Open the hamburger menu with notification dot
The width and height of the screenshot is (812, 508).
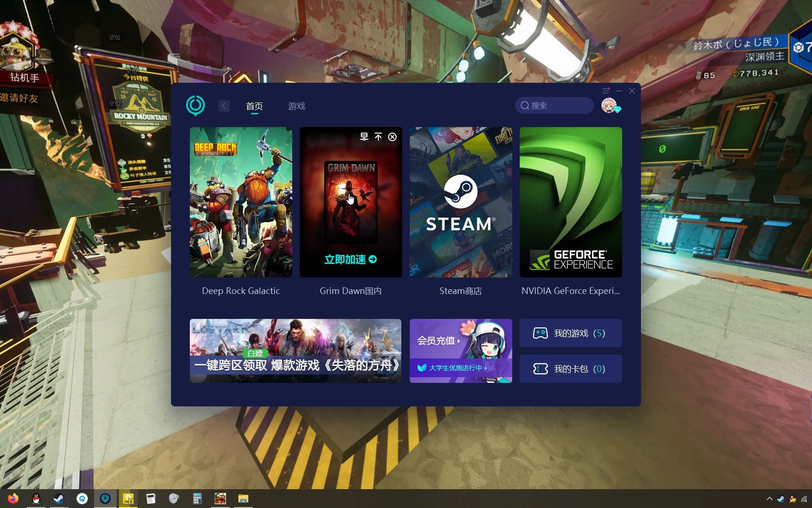606,91
